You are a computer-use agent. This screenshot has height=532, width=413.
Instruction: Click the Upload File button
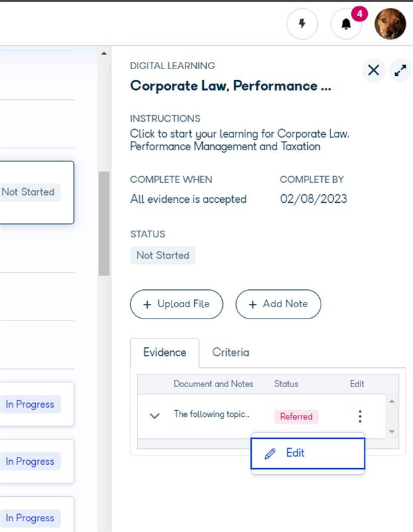[176, 304]
